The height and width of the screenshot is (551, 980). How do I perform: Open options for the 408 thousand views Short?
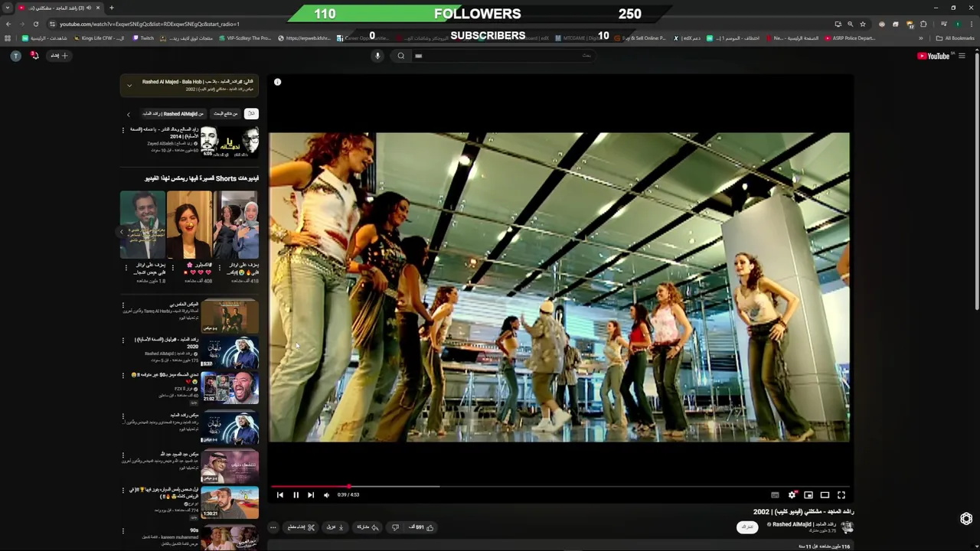point(172,268)
